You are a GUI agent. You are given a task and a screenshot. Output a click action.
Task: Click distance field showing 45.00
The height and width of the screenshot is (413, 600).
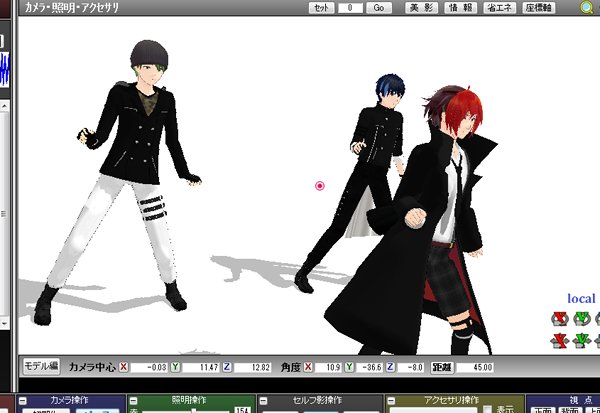pyautogui.click(x=474, y=367)
